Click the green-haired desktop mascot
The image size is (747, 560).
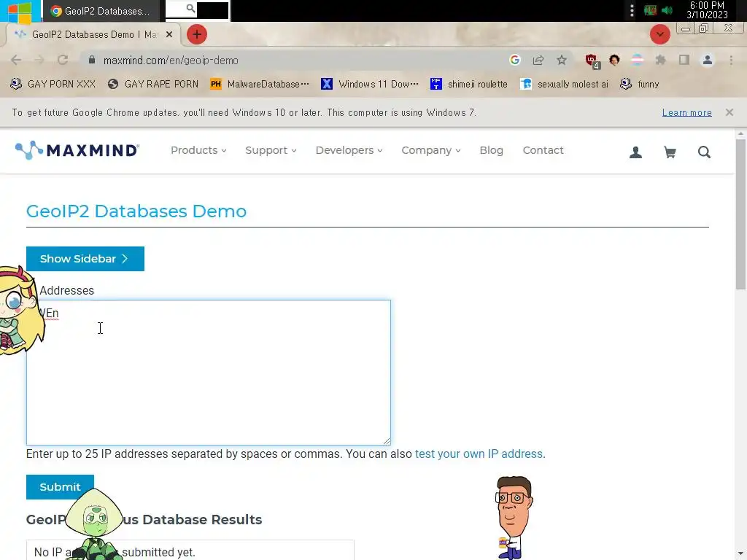95,525
